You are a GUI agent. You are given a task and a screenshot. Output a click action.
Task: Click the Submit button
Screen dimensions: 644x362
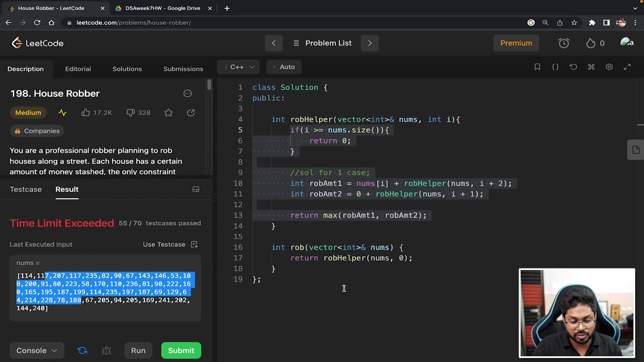click(x=181, y=350)
